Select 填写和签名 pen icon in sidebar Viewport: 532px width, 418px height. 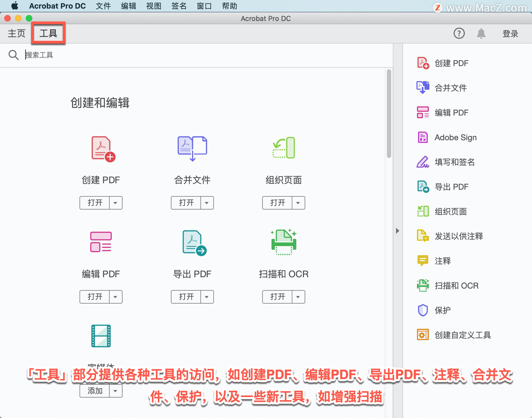point(423,162)
